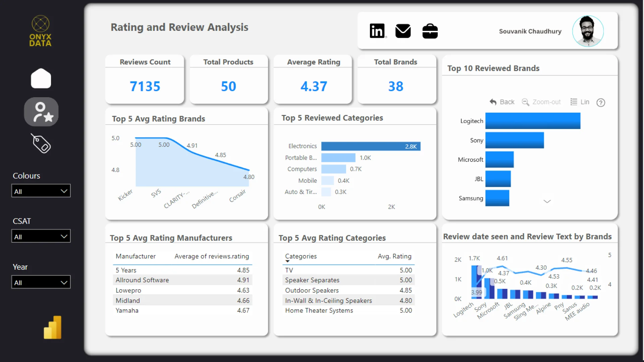This screenshot has width=644, height=362.
Task: Click the 4.91 data point label
Action: click(x=192, y=146)
